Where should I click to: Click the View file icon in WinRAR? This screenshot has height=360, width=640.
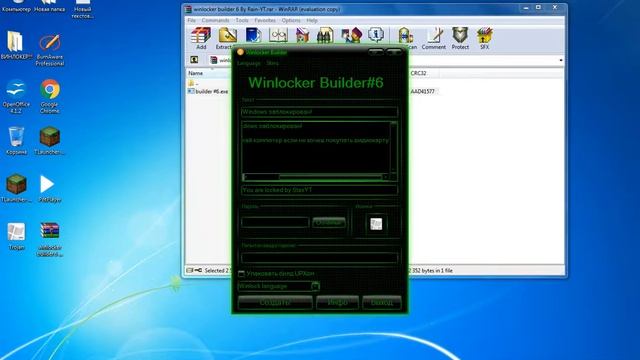(278, 36)
